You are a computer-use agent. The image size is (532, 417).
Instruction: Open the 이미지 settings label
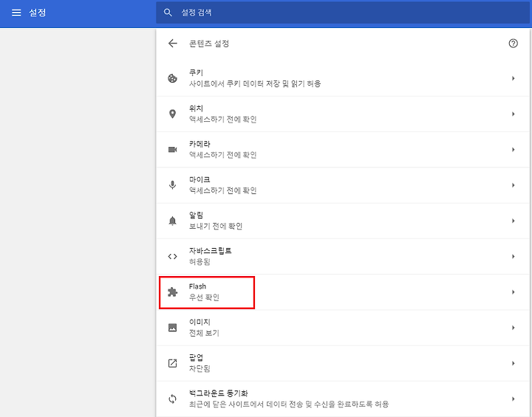(x=199, y=322)
